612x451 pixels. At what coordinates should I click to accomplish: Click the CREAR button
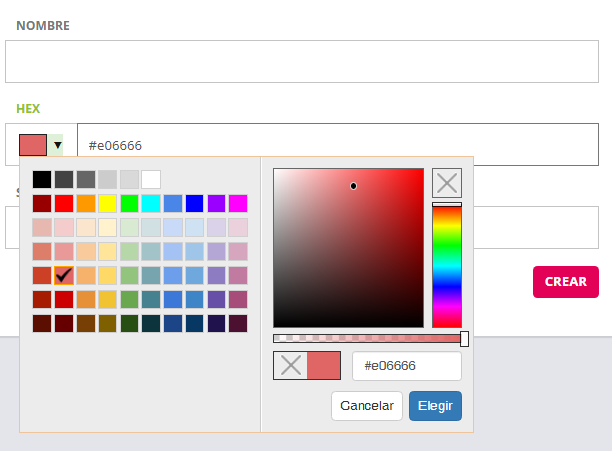565,282
